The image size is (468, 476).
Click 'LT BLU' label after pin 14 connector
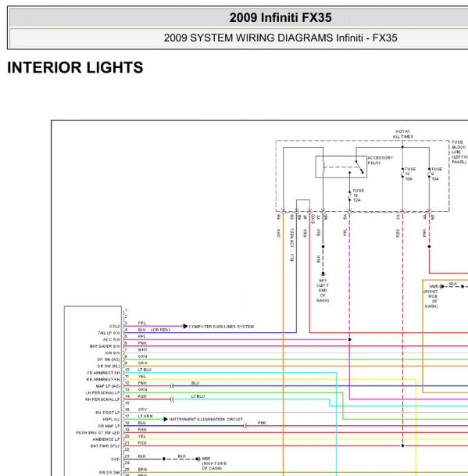tap(198, 396)
